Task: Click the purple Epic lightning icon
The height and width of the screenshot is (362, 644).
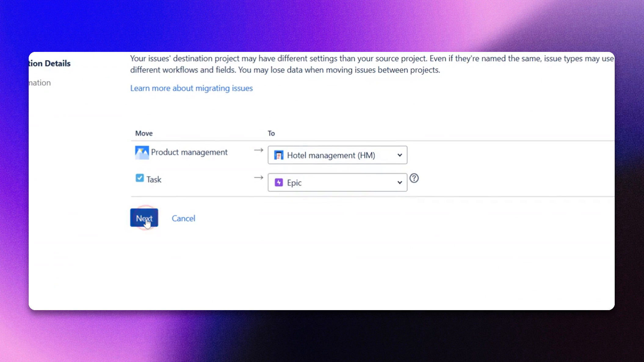Action: point(279,182)
